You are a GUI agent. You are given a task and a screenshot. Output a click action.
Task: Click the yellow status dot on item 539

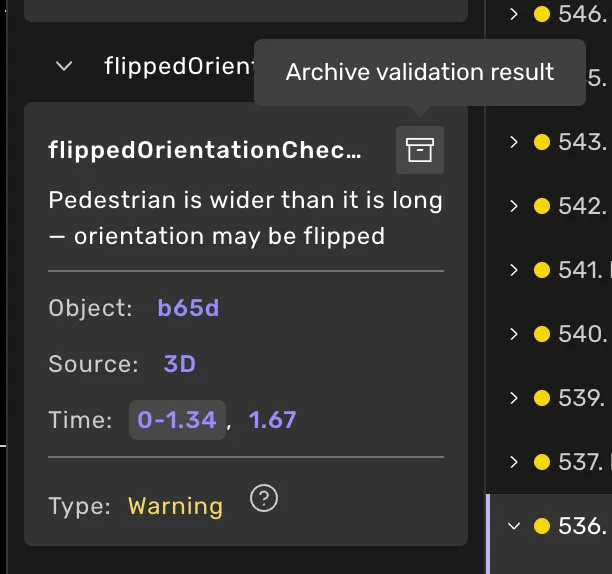pos(542,398)
